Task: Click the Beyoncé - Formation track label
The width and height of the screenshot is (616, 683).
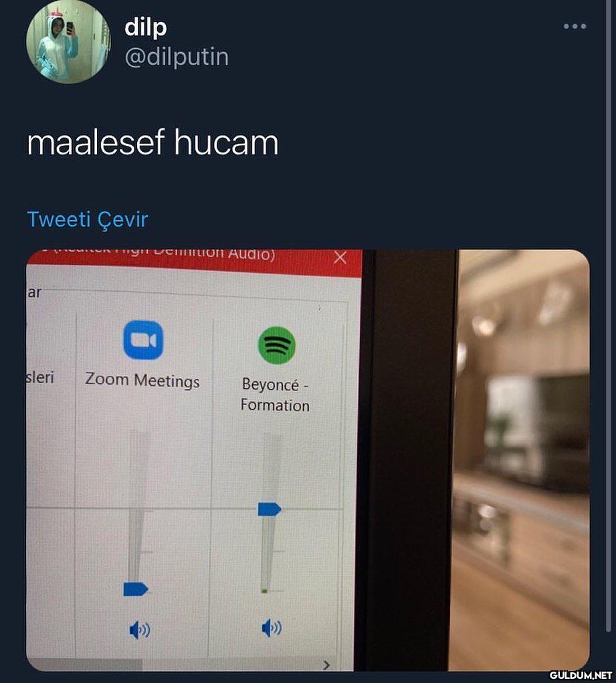Action: point(275,395)
